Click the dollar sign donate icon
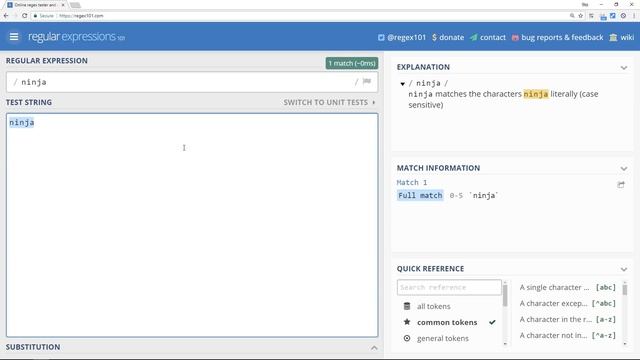640x360 pixels. tap(434, 37)
